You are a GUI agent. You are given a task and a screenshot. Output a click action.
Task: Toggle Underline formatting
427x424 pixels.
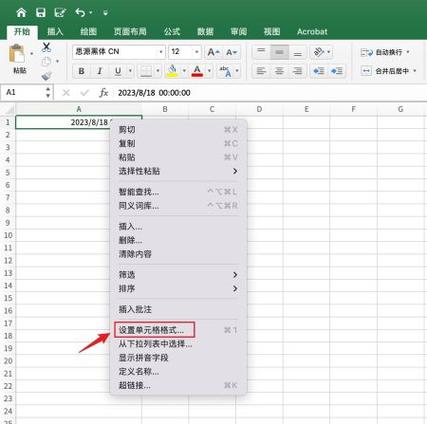pos(118,71)
